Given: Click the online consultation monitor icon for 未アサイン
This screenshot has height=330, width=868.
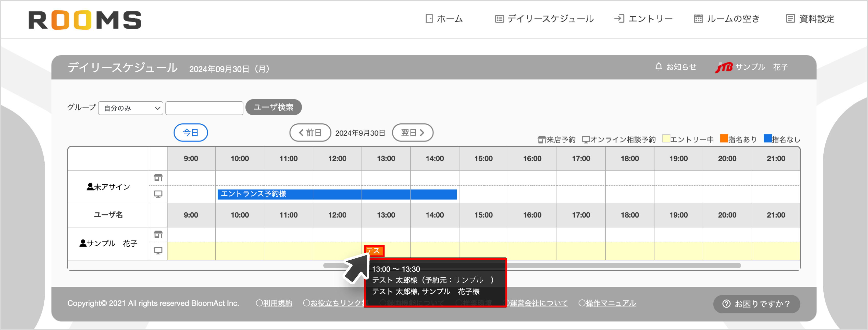Looking at the screenshot, I should [158, 194].
